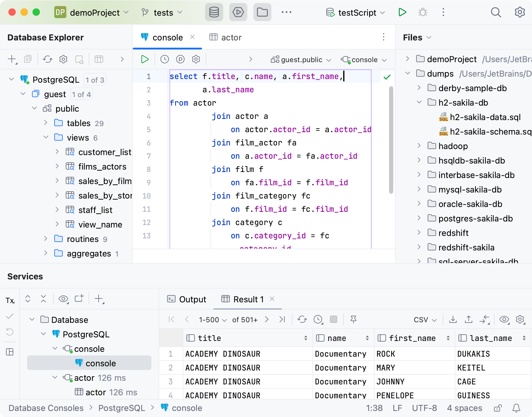Pin the Result 1 tab
532x417 pixels.
tap(353, 319)
